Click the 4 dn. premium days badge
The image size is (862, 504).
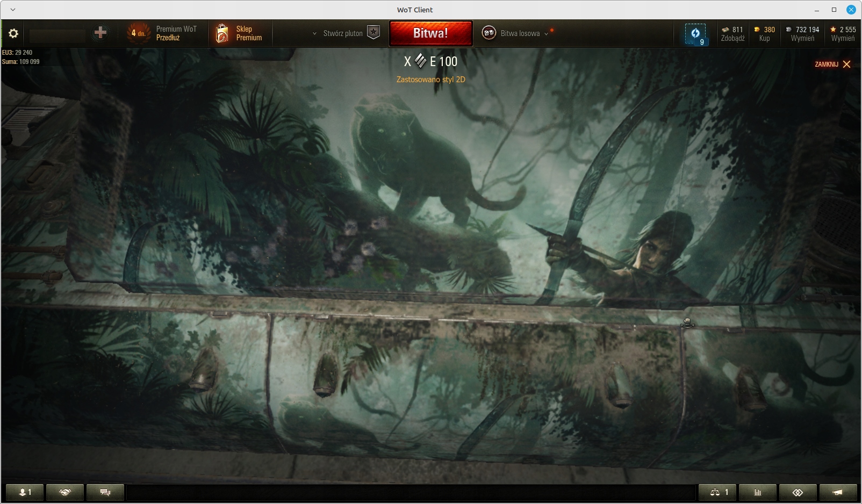[139, 33]
